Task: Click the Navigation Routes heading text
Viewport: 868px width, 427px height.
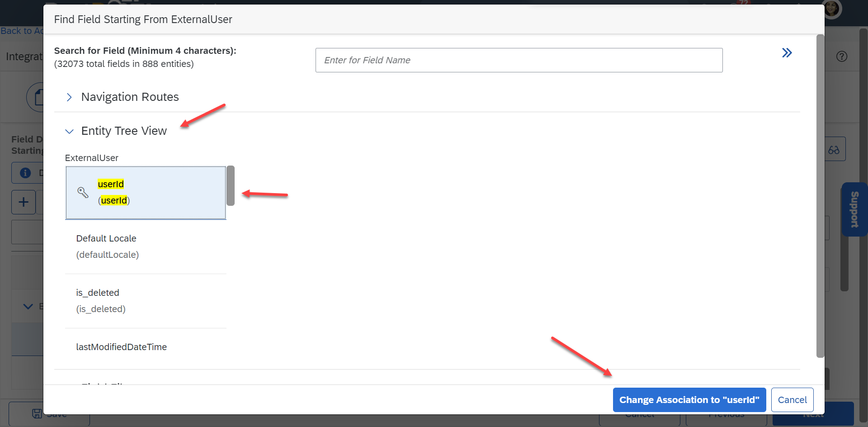Action: pos(130,97)
